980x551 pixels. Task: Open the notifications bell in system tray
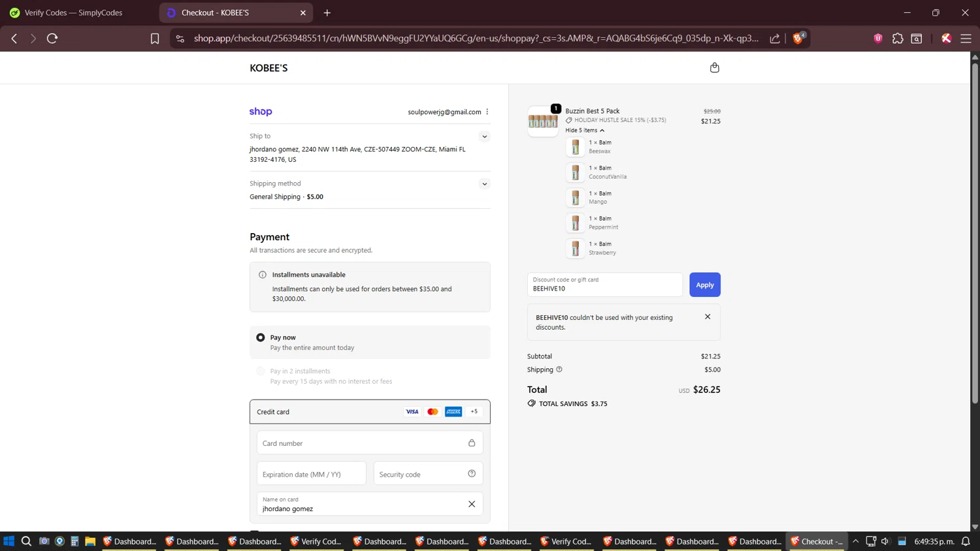[x=966, y=541]
